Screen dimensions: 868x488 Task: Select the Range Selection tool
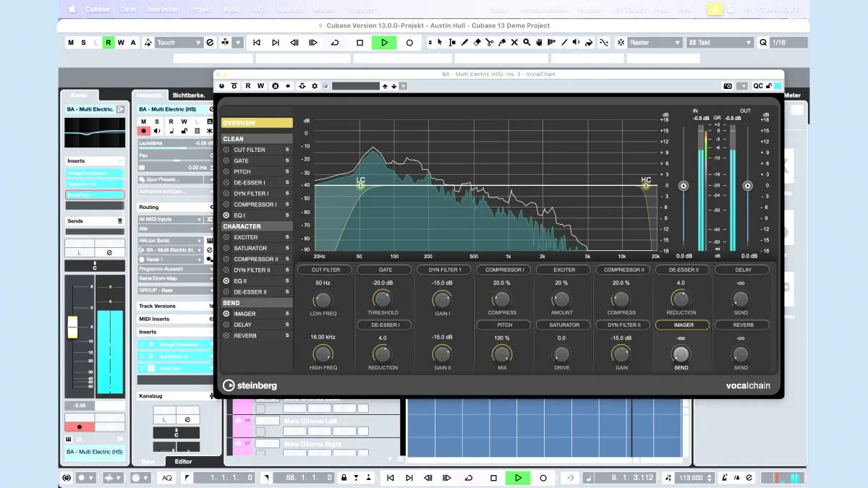click(x=453, y=43)
